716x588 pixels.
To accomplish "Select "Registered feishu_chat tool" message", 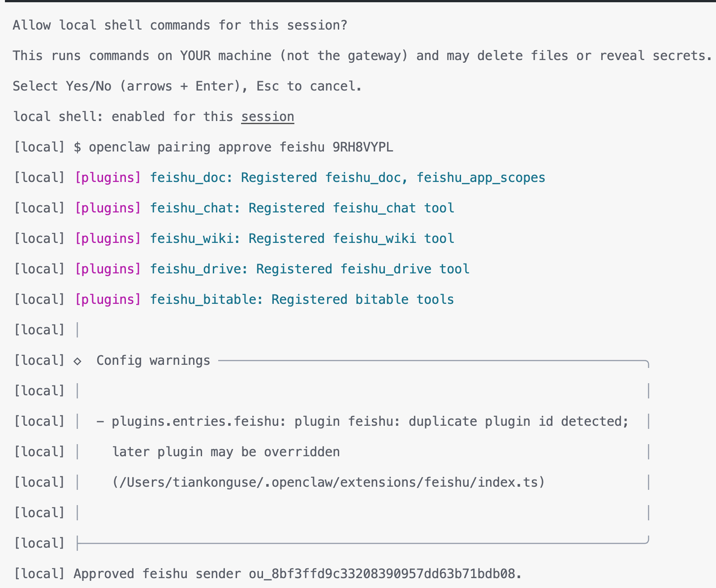I will coord(351,208).
